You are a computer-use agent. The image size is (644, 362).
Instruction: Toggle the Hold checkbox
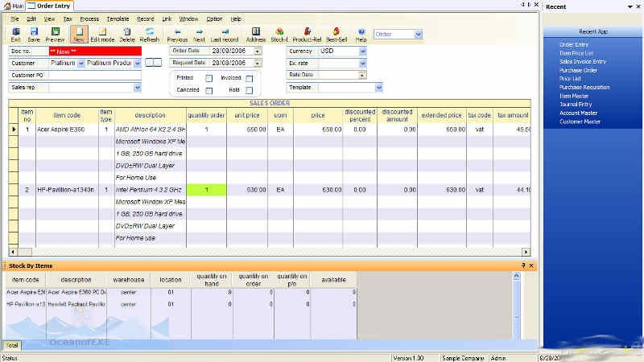(249, 90)
